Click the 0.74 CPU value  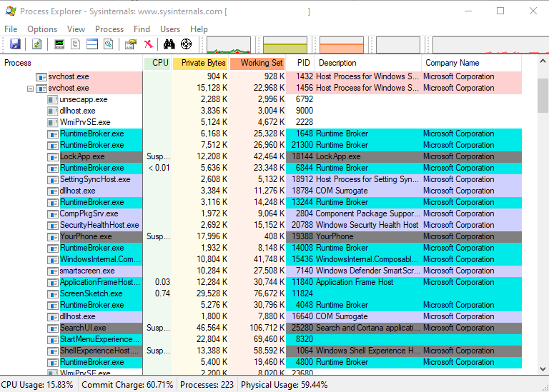[x=162, y=293]
